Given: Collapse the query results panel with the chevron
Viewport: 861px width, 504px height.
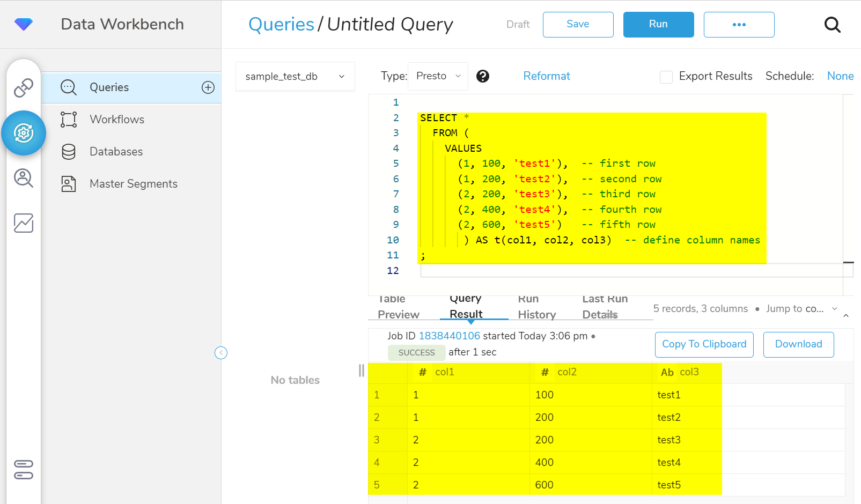Looking at the screenshot, I should click(846, 316).
